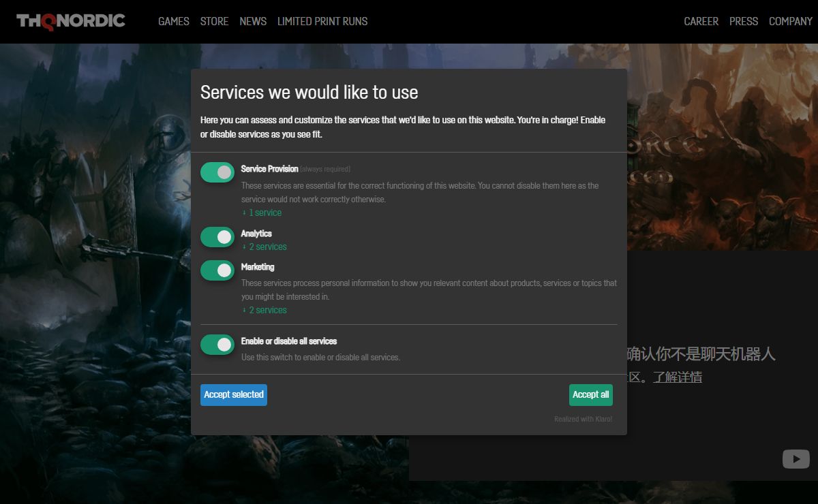Open the Realized with Klaro! link

tap(584, 419)
